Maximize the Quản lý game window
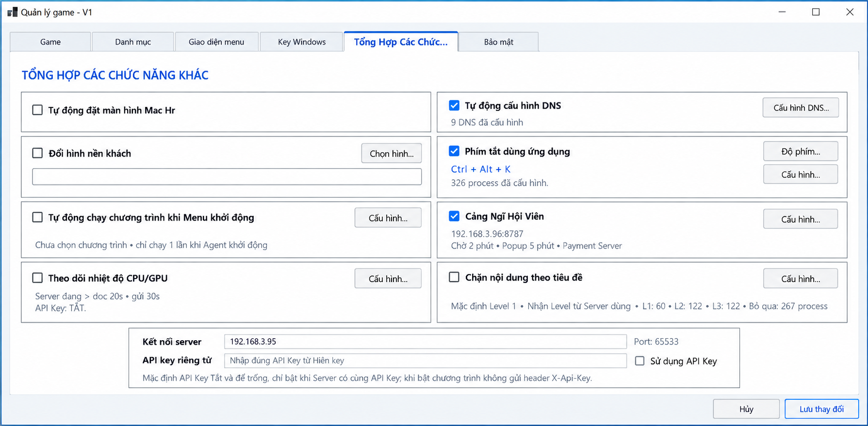This screenshot has height=426, width=868. click(x=816, y=12)
